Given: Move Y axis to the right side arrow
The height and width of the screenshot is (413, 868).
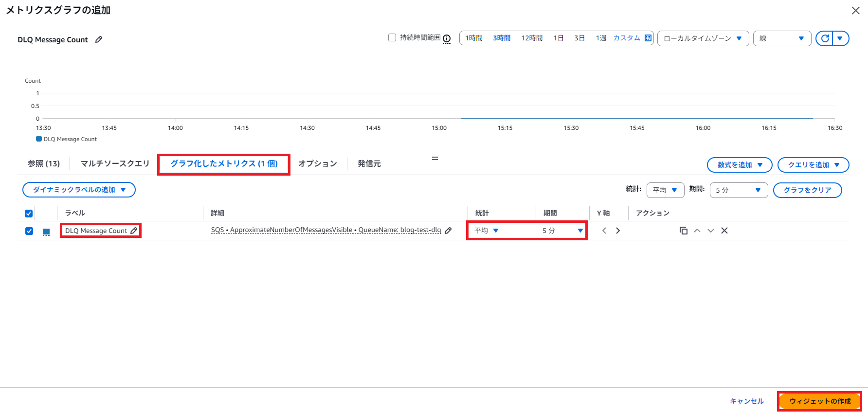Looking at the screenshot, I should [618, 231].
